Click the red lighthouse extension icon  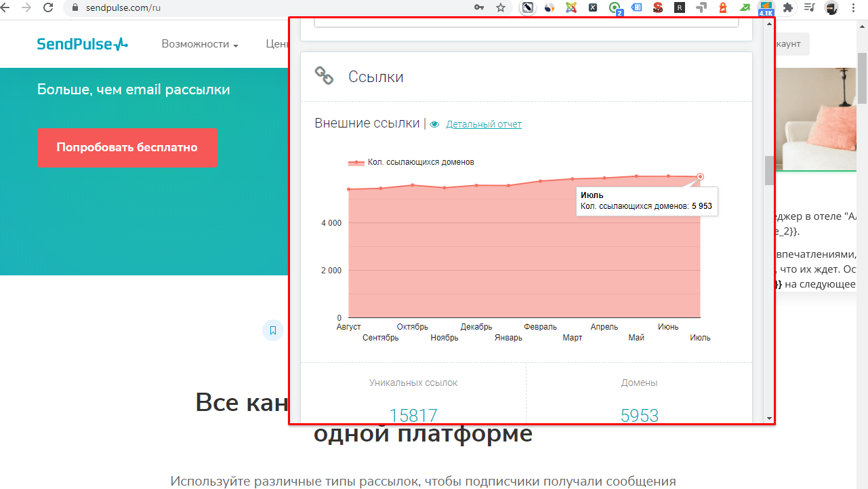point(723,8)
